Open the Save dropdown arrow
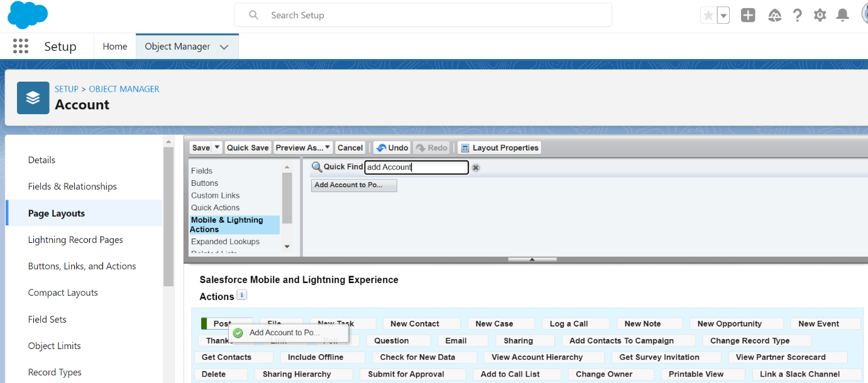 tap(217, 148)
